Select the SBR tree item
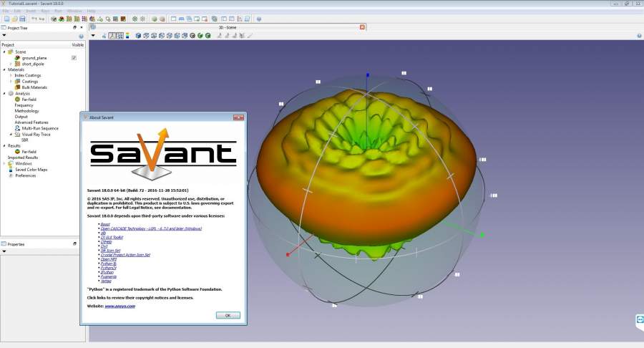 coord(24,140)
